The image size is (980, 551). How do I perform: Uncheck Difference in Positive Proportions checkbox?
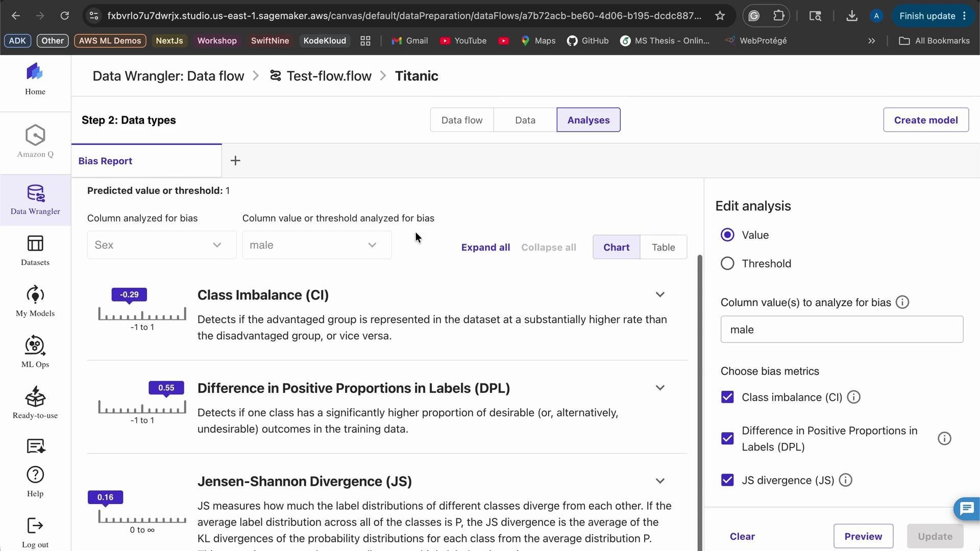click(x=727, y=439)
